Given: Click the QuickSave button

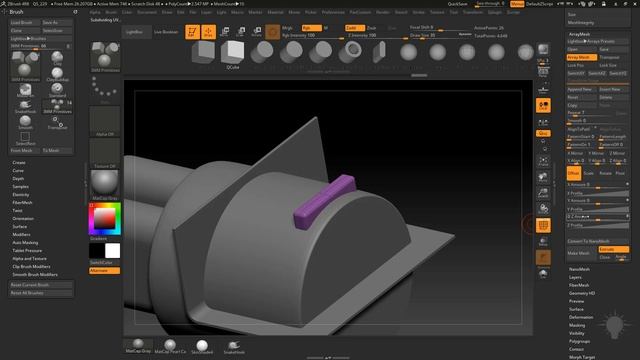Looking at the screenshot, I should [x=457, y=4].
